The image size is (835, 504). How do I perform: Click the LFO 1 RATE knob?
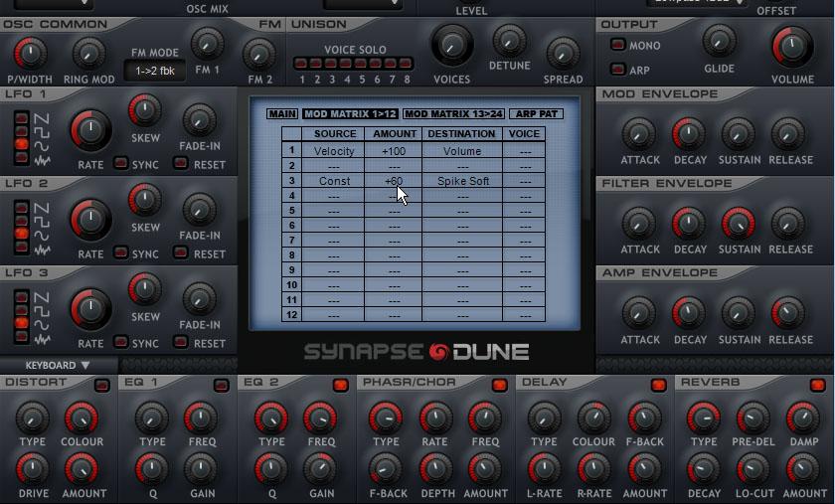click(x=90, y=130)
